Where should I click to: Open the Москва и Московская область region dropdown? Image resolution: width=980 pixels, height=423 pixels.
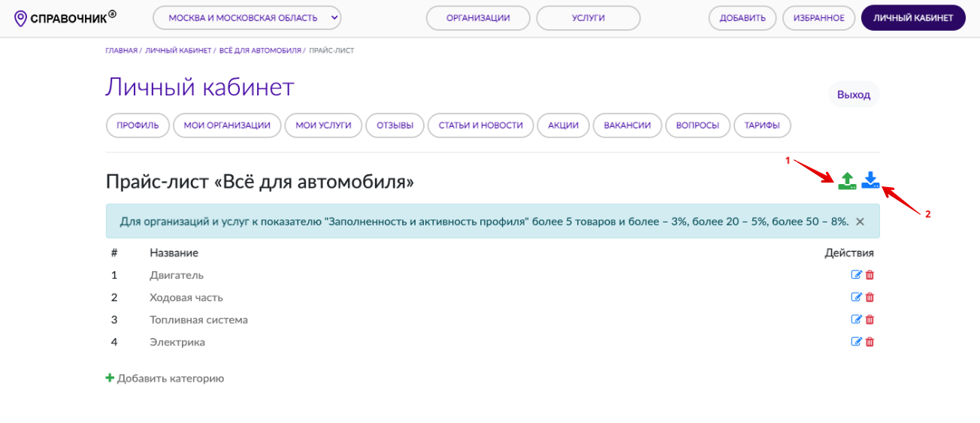(247, 18)
